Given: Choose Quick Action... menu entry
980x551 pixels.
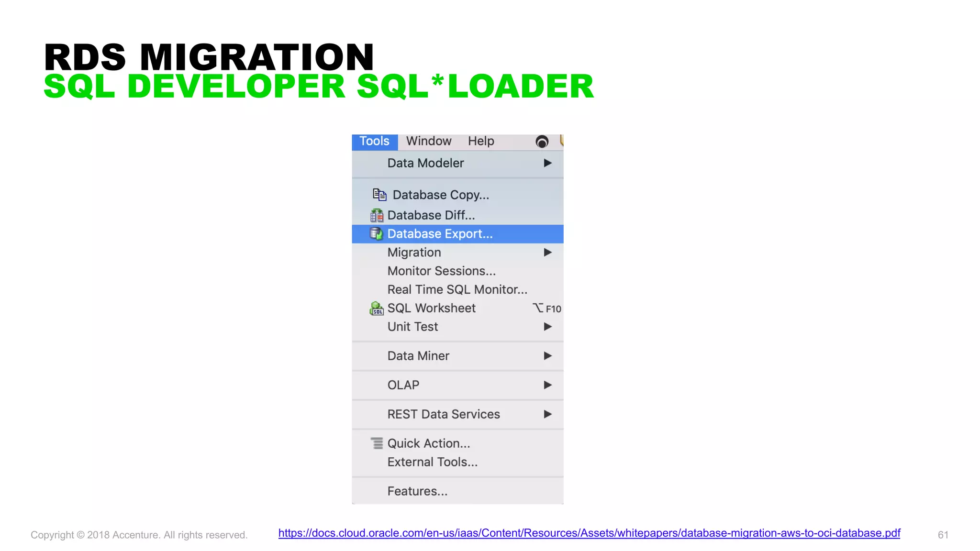Looking at the screenshot, I should point(457,443).
